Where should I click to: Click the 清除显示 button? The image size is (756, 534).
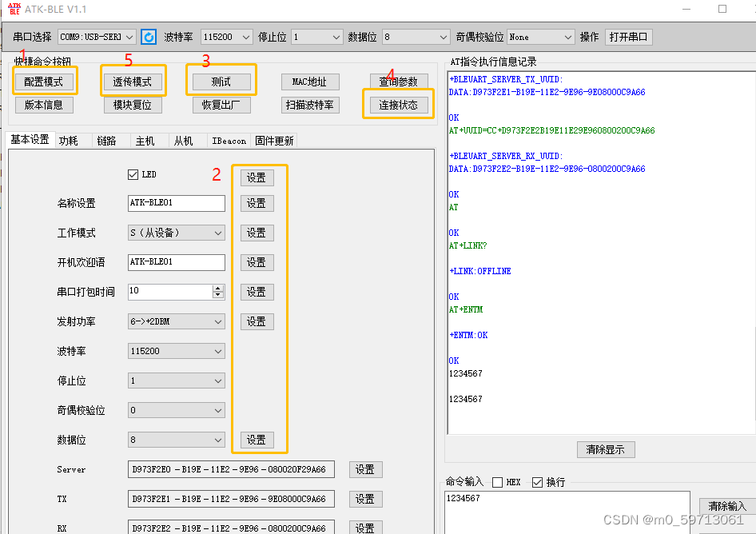[x=605, y=449]
